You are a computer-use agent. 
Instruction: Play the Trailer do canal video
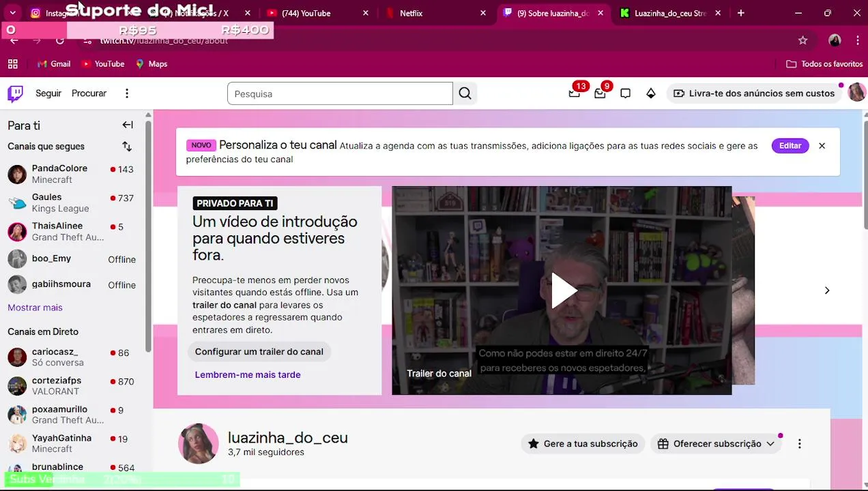coord(563,291)
